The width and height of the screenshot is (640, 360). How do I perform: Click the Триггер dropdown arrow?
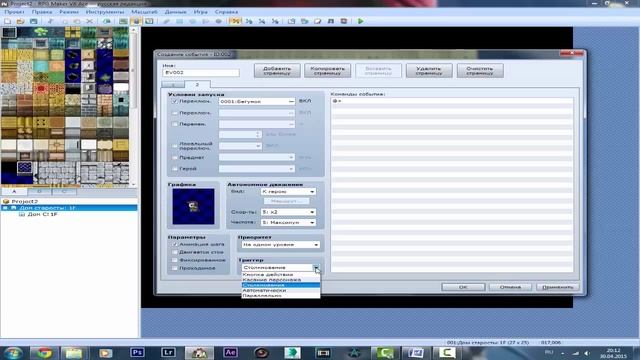click(316, 268)
